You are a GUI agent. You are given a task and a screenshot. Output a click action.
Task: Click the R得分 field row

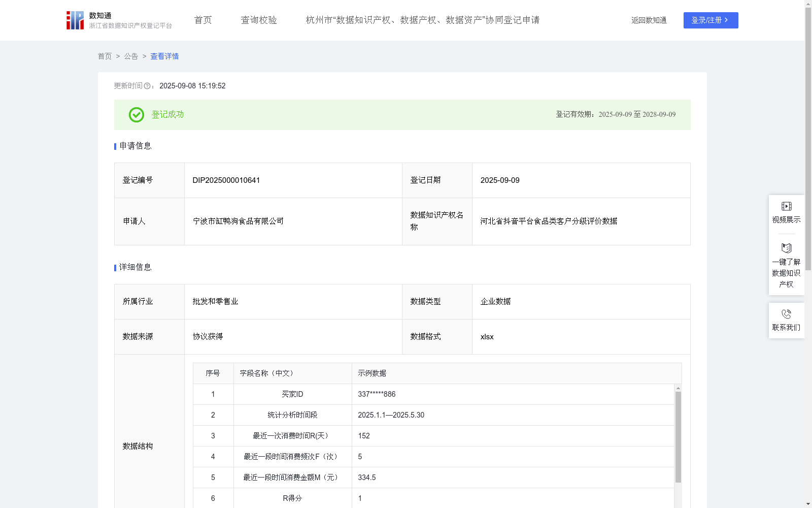coord(433,498)
